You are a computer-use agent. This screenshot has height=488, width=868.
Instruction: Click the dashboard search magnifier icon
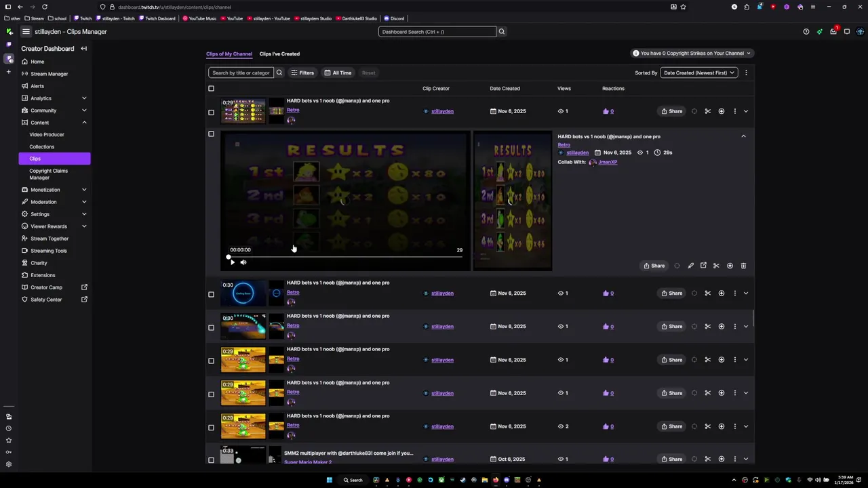[x=502, y=32]
